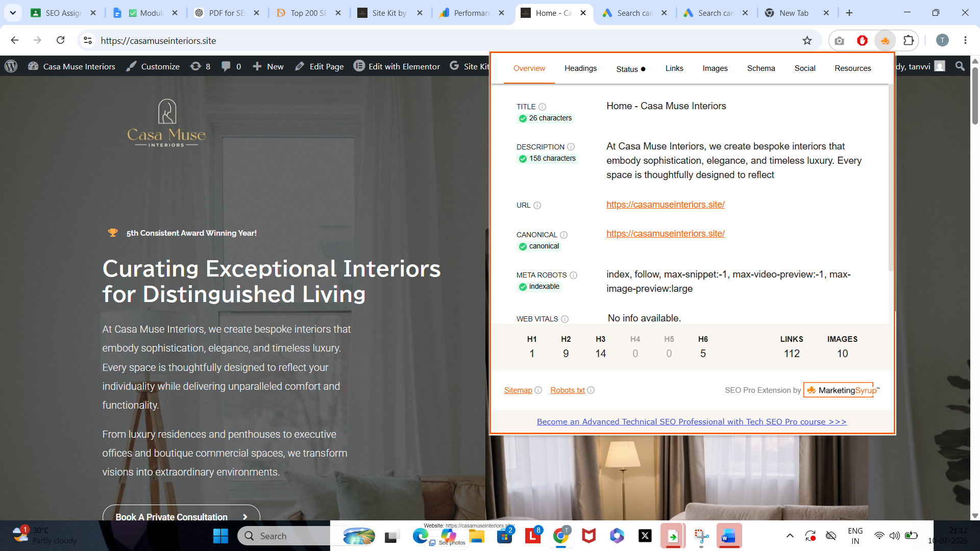Open the Description info icon
Viewport: 980px width, 551px height.
click(571, 147)
